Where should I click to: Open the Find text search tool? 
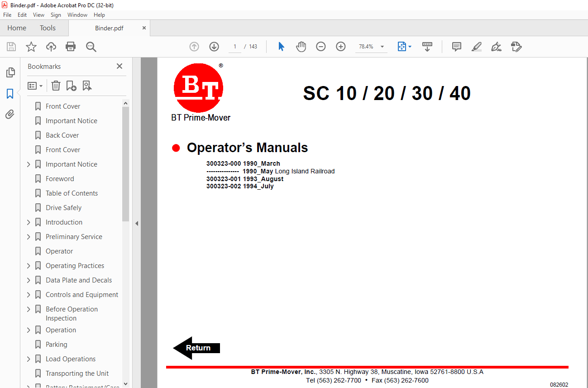coord(91,47)
